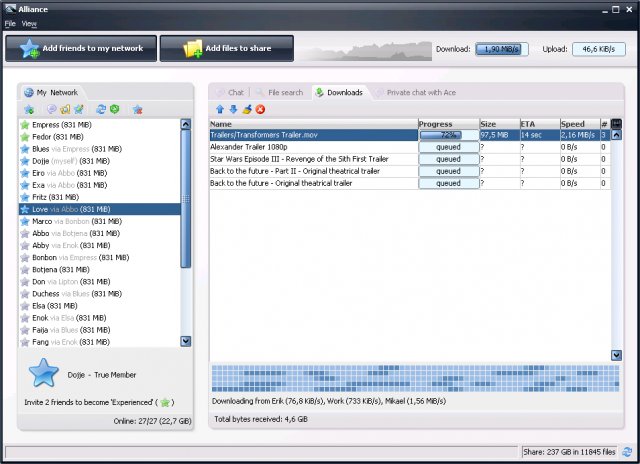The width and height of the screenshot is (640, 464).
Task: Click the friend list scrollbar down arrow
Action: 186,341
